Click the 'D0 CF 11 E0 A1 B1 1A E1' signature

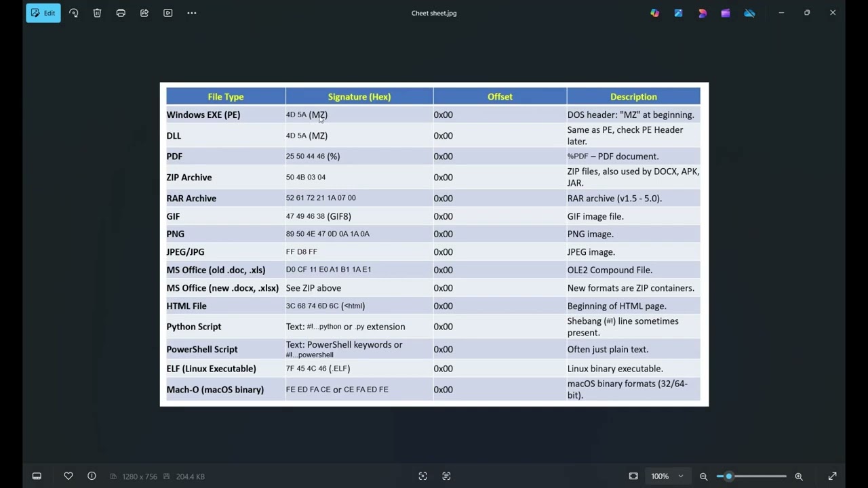pyautogui.click(x=328, y=270)
